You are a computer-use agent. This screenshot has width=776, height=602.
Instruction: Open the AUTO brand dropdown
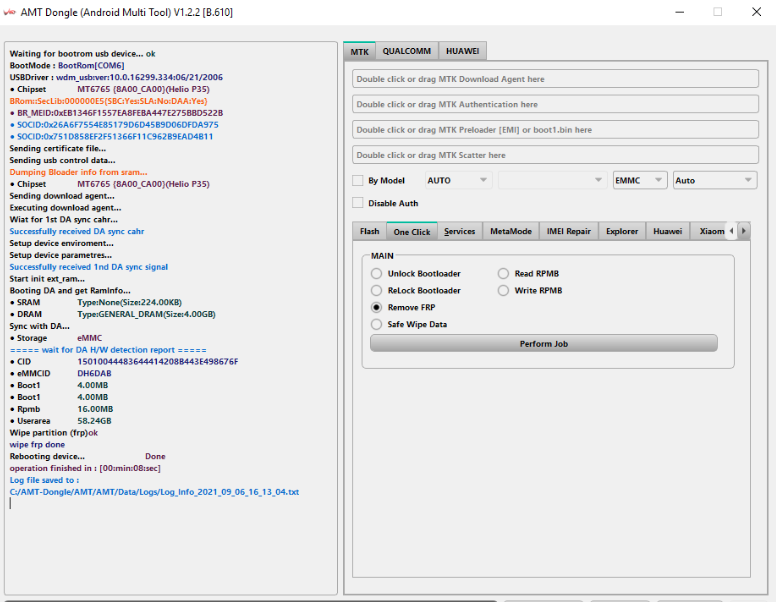click(458, 180)
